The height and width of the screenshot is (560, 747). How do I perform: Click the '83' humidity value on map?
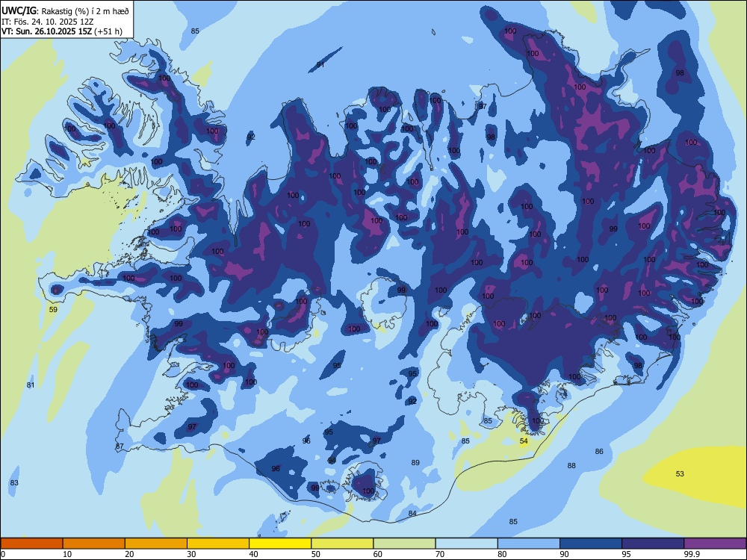click(14, 483)
